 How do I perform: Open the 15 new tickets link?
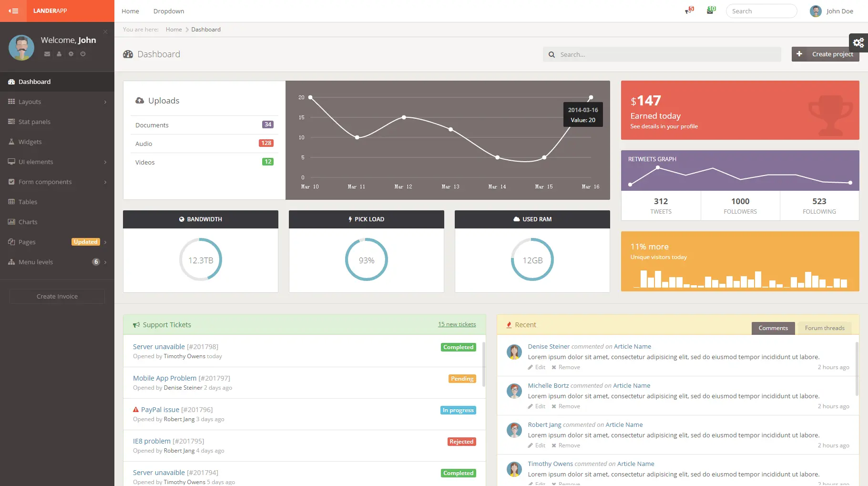click(x=457, y=324)
